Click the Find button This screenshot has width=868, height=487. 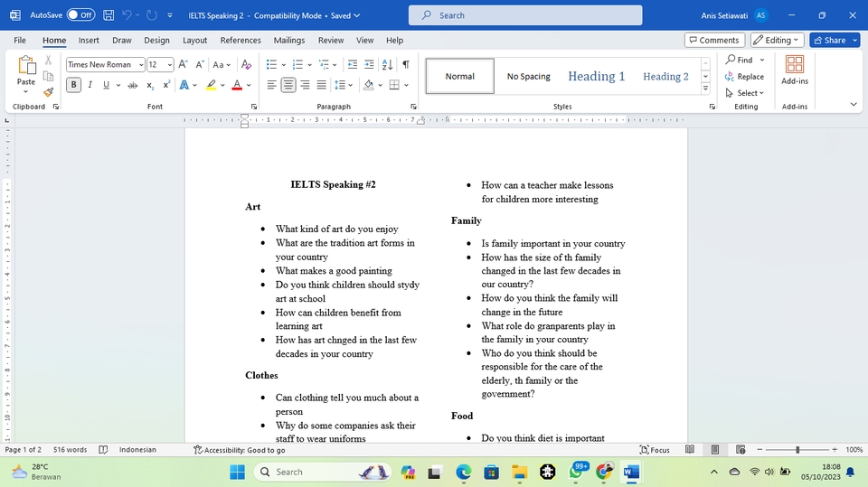pos(740,60)
